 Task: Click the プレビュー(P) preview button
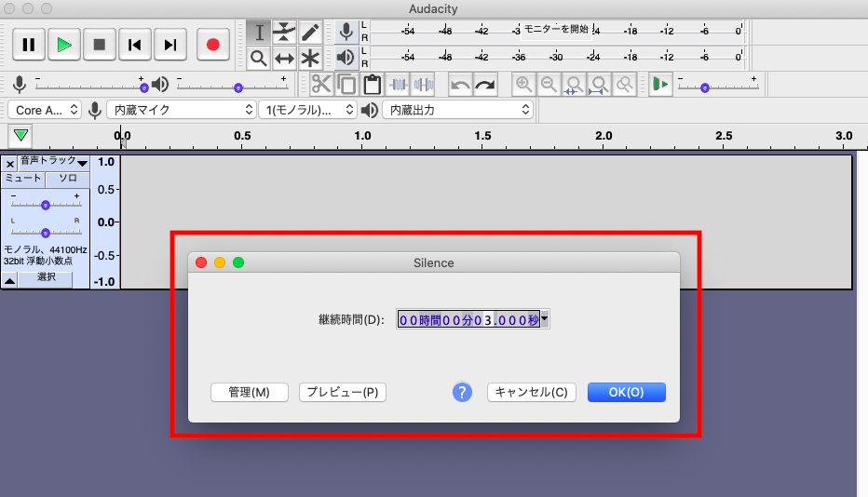coord(343,392)
